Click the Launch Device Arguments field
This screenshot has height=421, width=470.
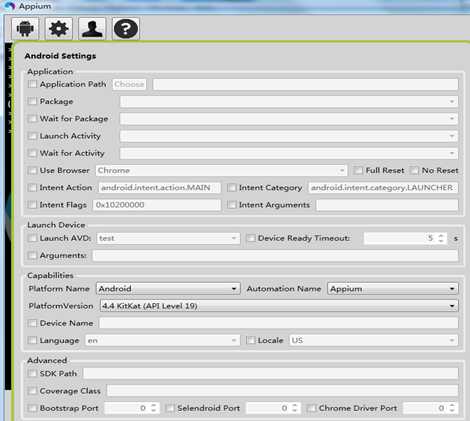[x=275, y=256]
